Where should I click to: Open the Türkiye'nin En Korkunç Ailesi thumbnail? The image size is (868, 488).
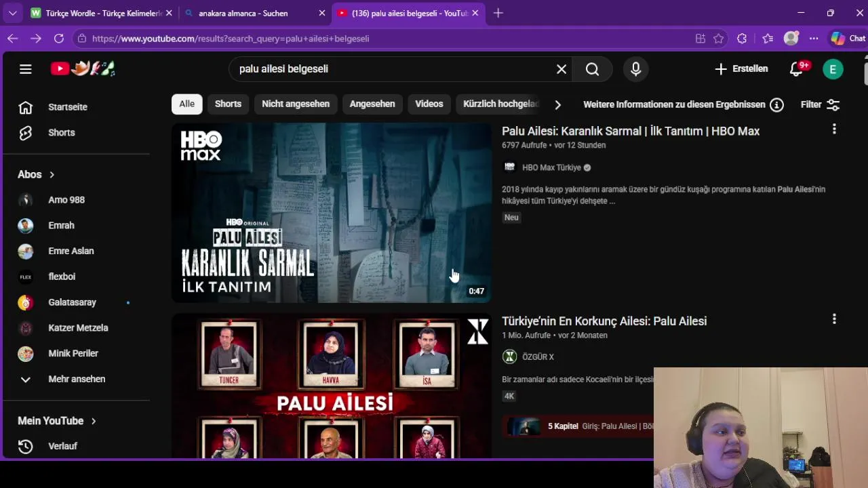click(332, 386)
